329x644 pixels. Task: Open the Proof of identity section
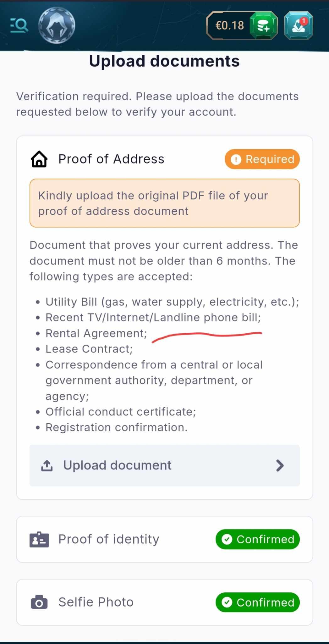[109, 540]
